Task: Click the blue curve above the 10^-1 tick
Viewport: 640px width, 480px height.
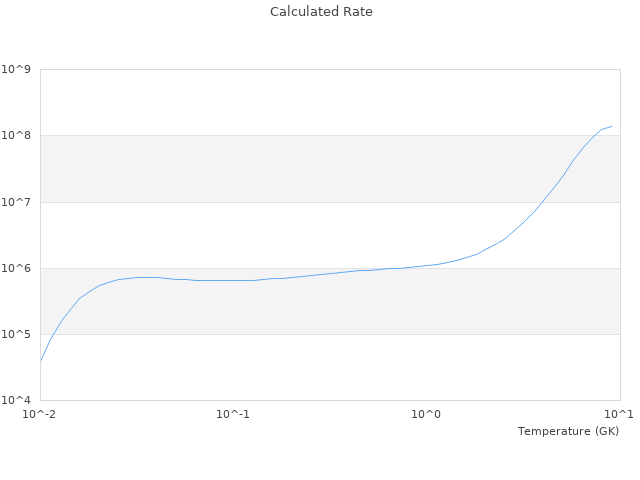Action: click(233, 280)
